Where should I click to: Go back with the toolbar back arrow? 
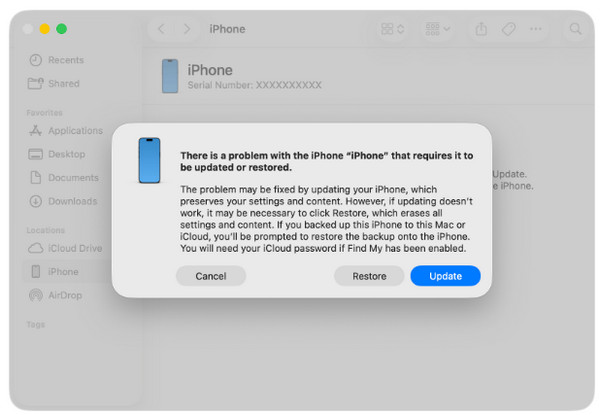(161, 29)
